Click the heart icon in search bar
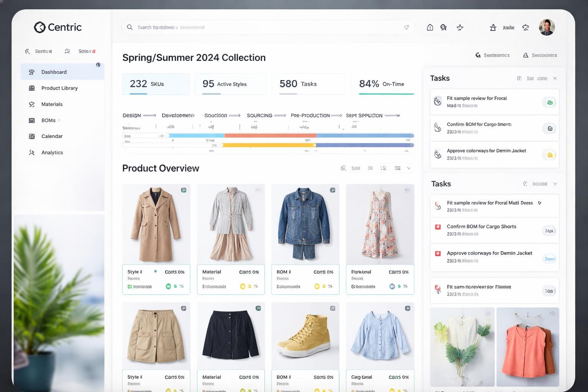This screenshot has height=392, width=588. click(407, 27)
